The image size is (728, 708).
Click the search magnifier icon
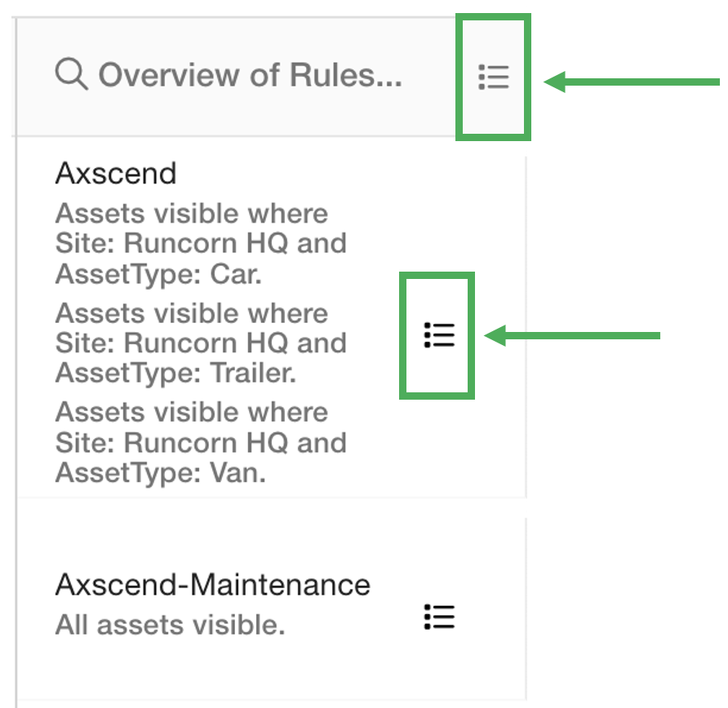coord(71,74)
